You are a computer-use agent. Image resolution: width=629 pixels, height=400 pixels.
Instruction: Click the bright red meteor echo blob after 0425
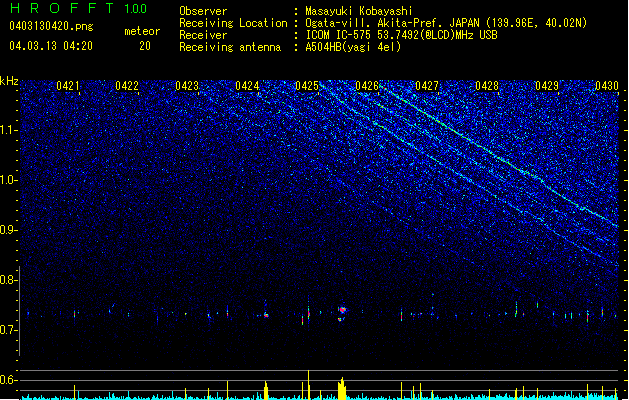(342, 310)
